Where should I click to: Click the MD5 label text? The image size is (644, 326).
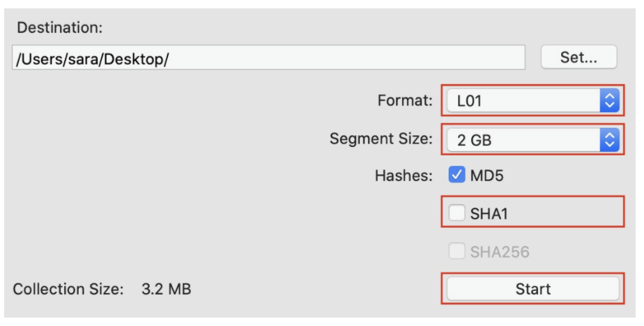click(x=486, y=176)
